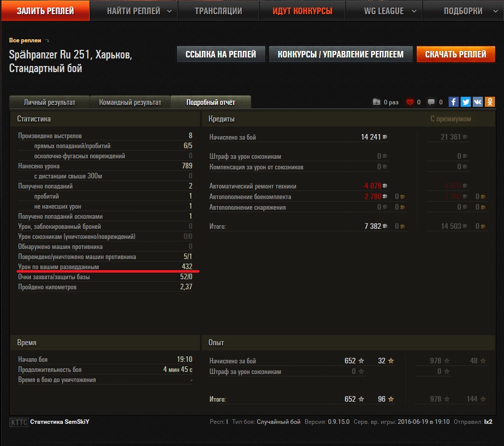Select the Урон по вашим разведданным row
504x446 pixels.
click(x=105, y=267)
